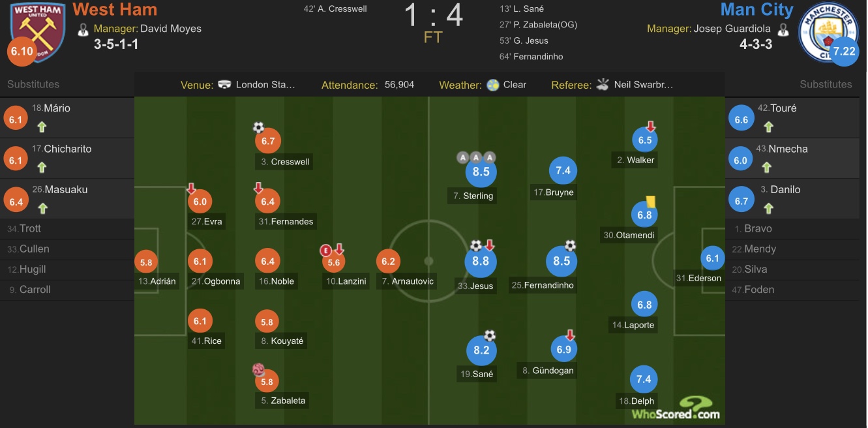Click the venue stadium icon
The height and width of the screenshot is (428, 868).
[x=224, y=85]
